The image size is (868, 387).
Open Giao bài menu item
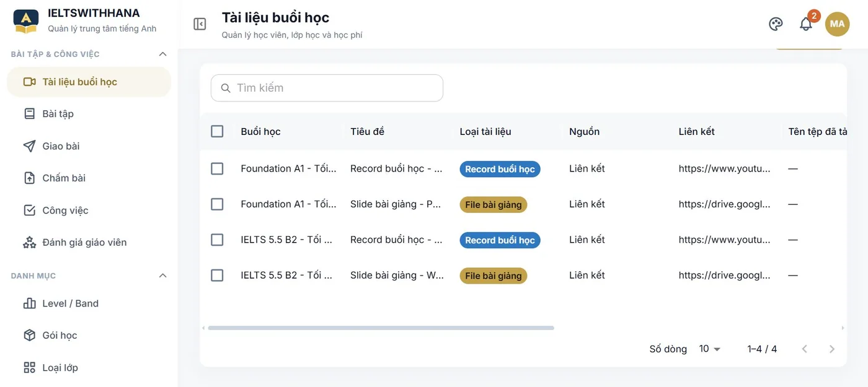point(89,146)
